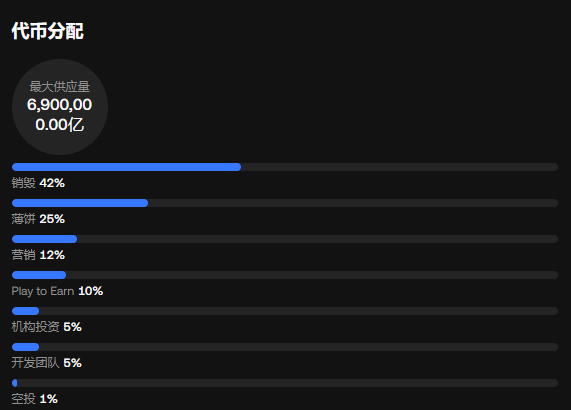This screenshot has height=410, width=571.
Task: Click the 营销 12% progress bar fill
Action: 44,239
